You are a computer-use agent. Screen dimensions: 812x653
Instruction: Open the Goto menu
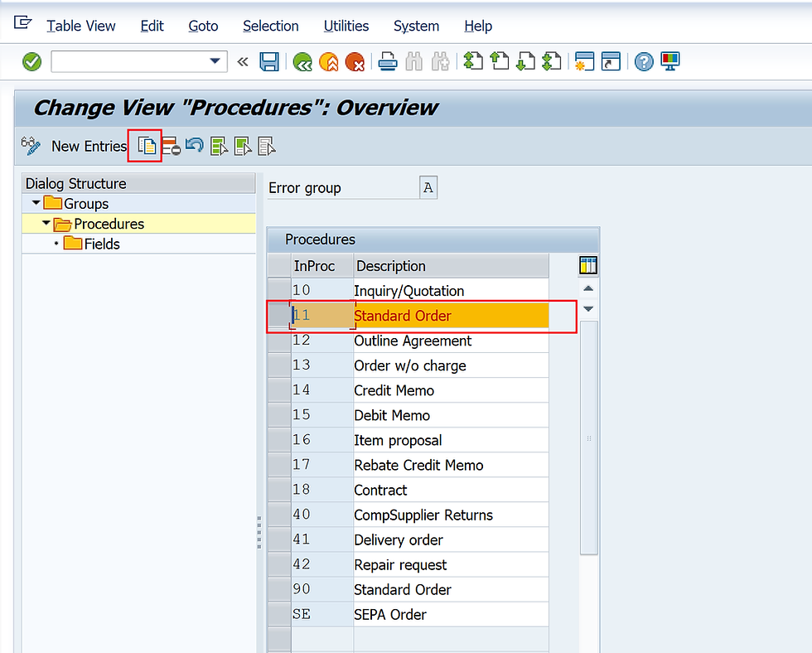coord(203,26)
